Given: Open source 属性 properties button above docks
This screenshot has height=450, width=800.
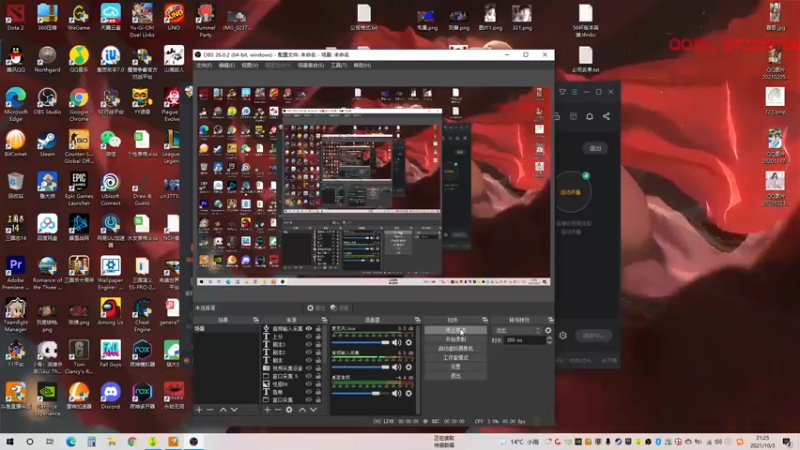Looking at the screenshot, I should pos(316,308).
